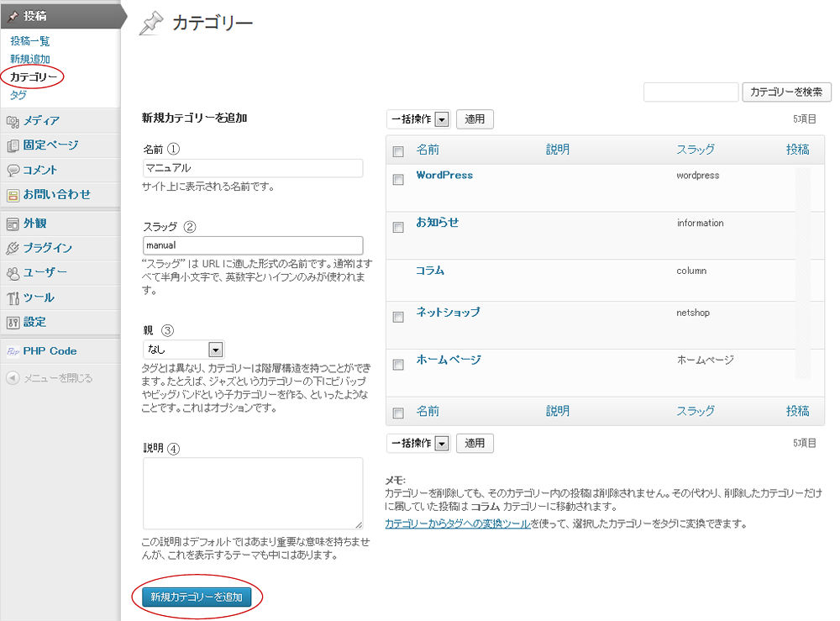The image size is (840, 621).
Task: Click the 固定ページ pages icon
Action: (13, 145)
